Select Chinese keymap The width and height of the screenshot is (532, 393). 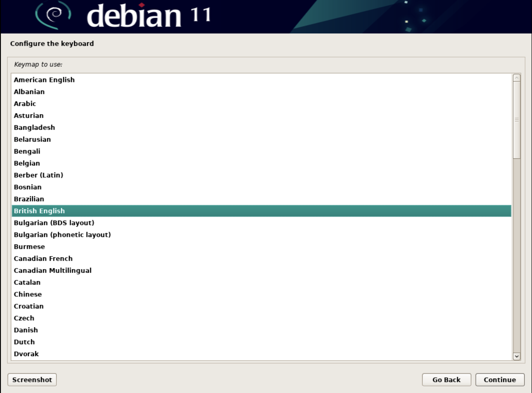[x=262, y=294]
